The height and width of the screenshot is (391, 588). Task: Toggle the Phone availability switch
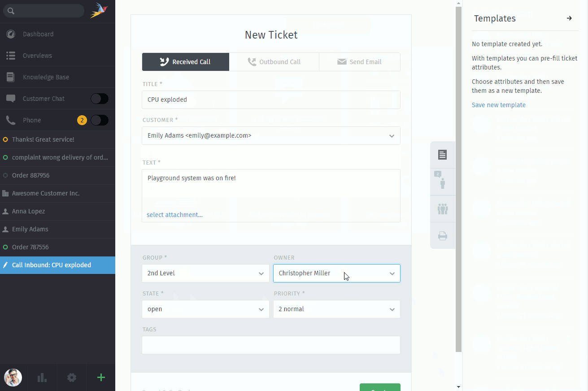[99, 120]
